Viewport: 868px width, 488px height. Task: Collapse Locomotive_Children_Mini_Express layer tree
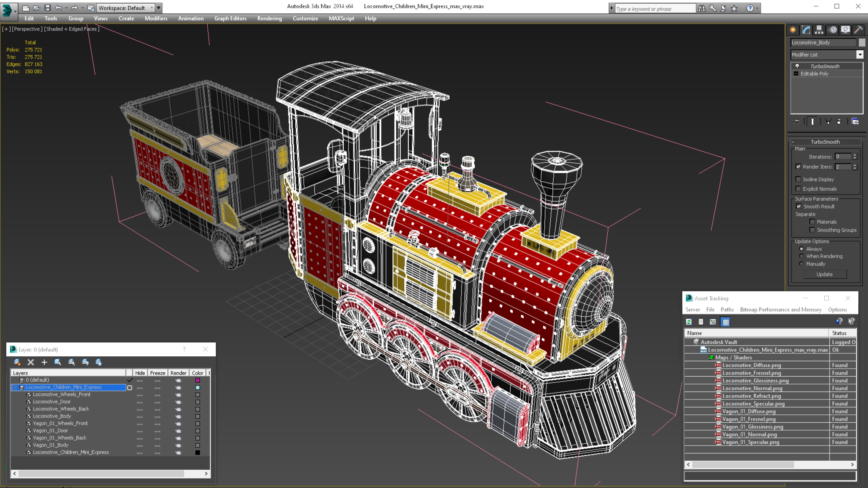click(14, 387)
